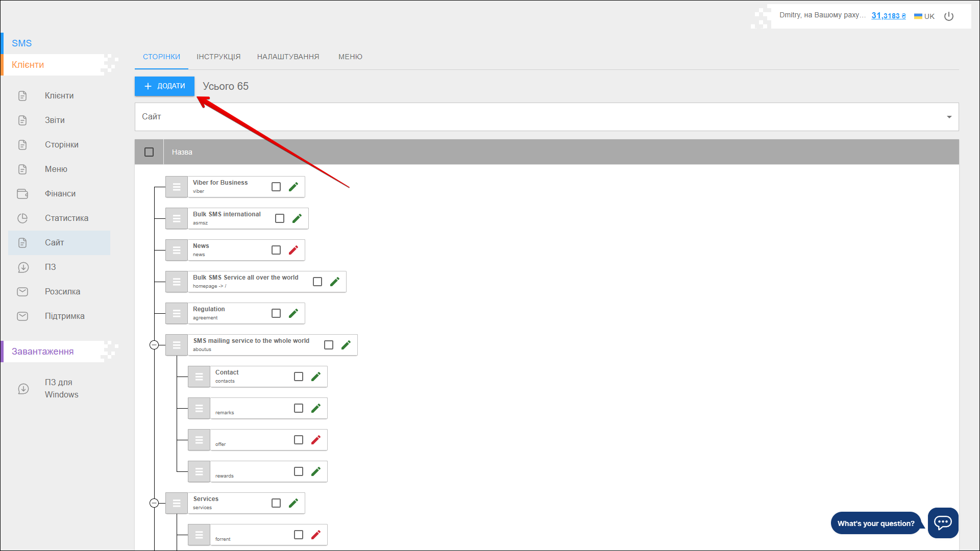Toggle select-all checkbox in Назва header
Image resolution: width=980 pixels, height=551 pixels.
coord(149,152)
